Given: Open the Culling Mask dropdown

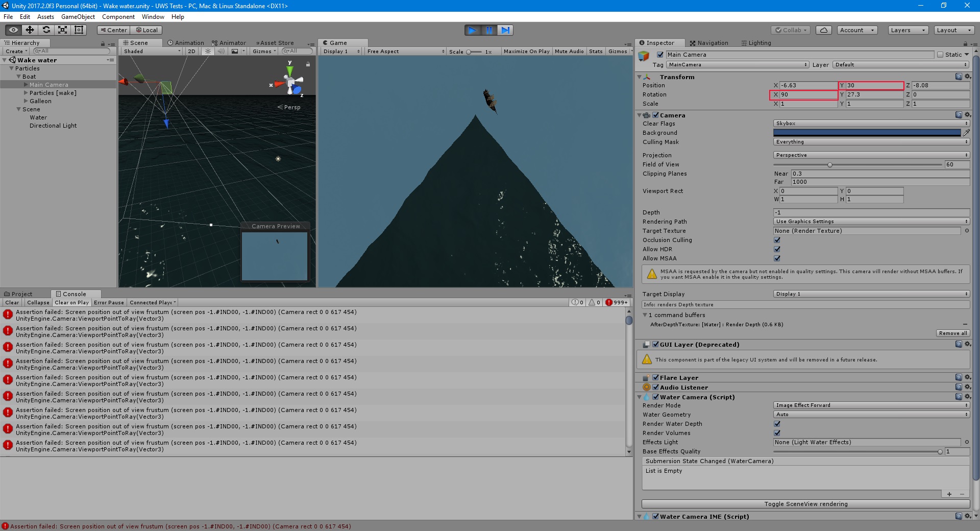Looking at the screenshot, I should click(870, 142).
